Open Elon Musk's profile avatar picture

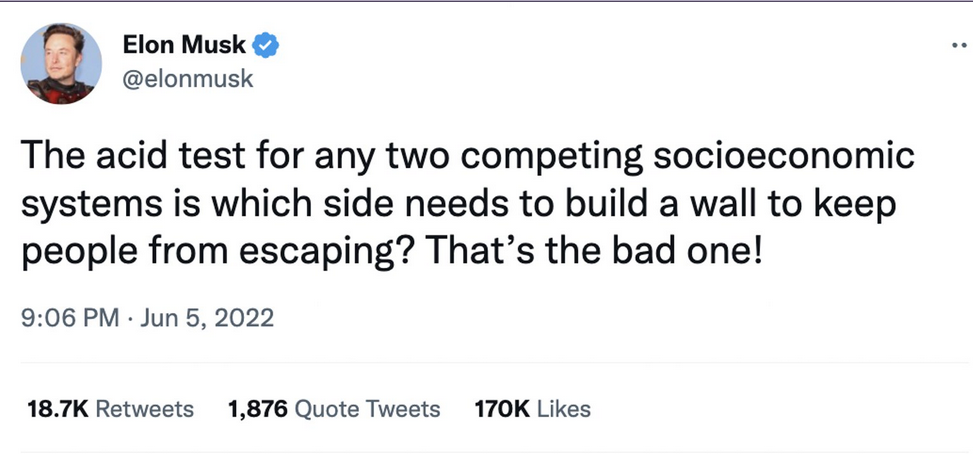pos(61,63)
